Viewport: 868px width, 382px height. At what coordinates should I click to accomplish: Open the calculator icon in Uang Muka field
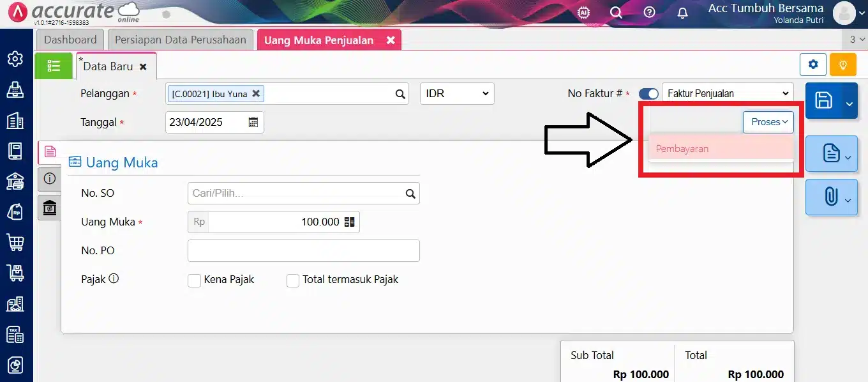pyautogui.click(x=349, y=222)
